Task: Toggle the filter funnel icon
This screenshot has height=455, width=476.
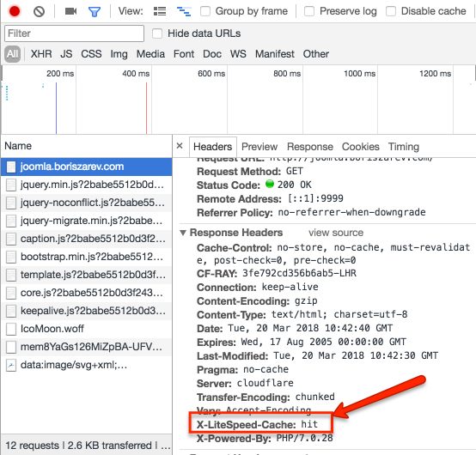Action: pos(95,11)
